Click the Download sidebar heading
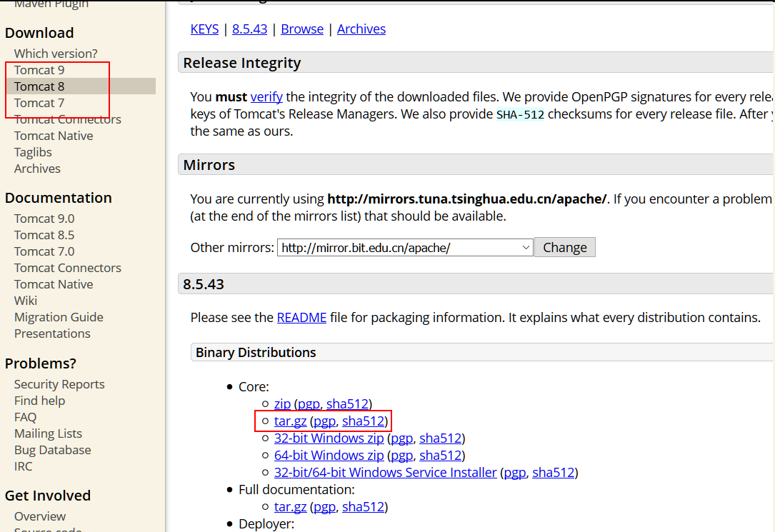 (39, 33)
